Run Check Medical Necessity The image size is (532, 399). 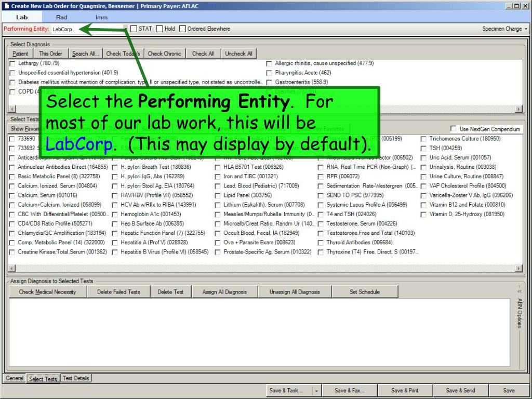(x=47, y=292)
